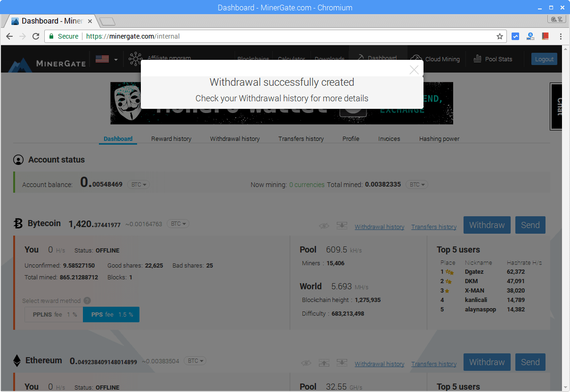Open the Bytecoin deposit icon
Image resolution: width=570 pixels, height=392 pixels.
click(342, 226)
